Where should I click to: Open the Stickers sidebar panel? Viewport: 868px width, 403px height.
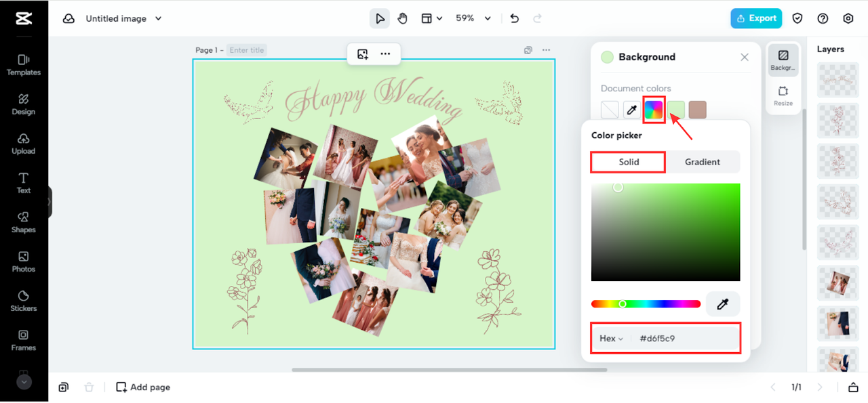(x=24, y=301)
